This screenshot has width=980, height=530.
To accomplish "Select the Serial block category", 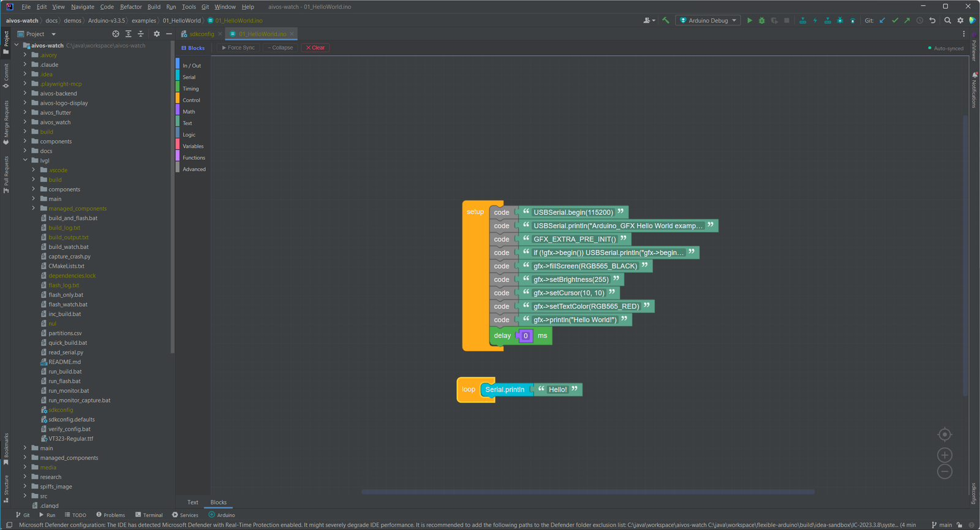I will tap(189, 77).
